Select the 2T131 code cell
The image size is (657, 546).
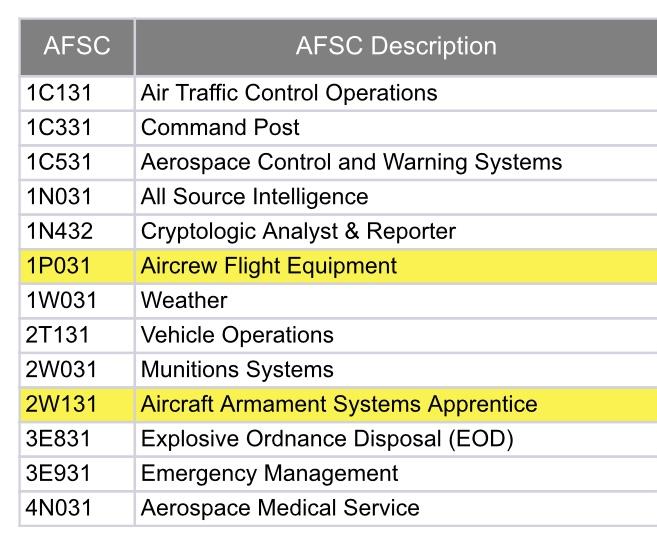(58, 335)
